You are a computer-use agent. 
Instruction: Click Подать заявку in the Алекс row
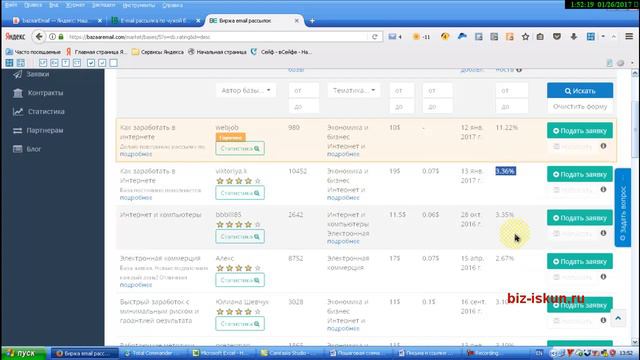pyautogui.click(x=580, y=262)
